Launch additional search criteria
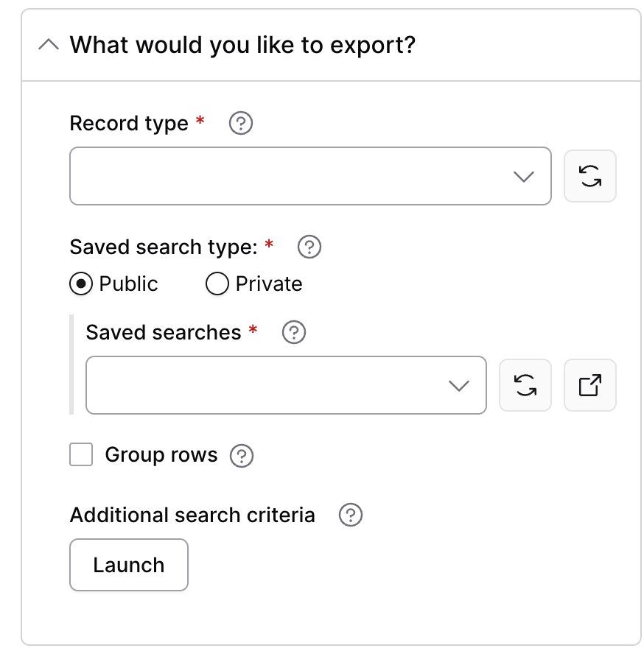This screenshot has width=644, height=651. [x=129, y=565]
